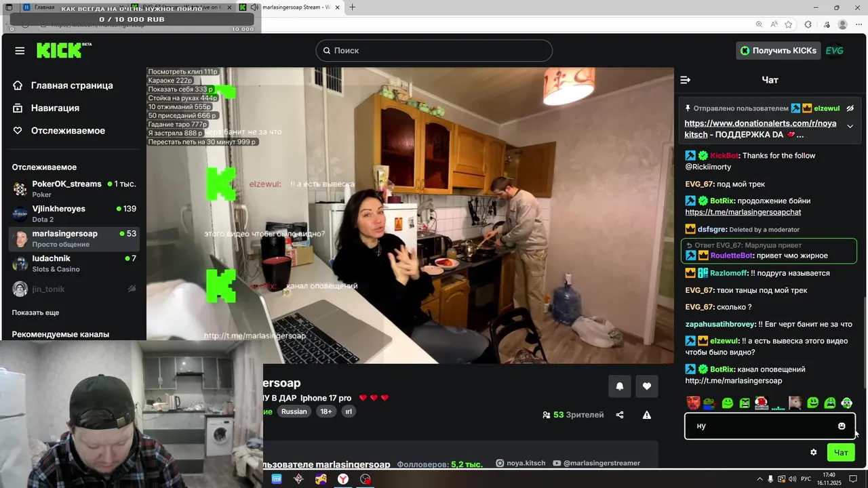Open @marlasingerstreamer YouTube link
This screenshot has width=868, height=488.
[596, 463]
